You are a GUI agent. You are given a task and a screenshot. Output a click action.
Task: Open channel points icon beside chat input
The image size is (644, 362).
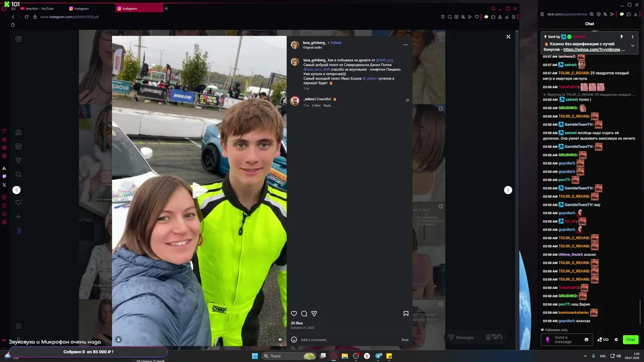point(603,339)
